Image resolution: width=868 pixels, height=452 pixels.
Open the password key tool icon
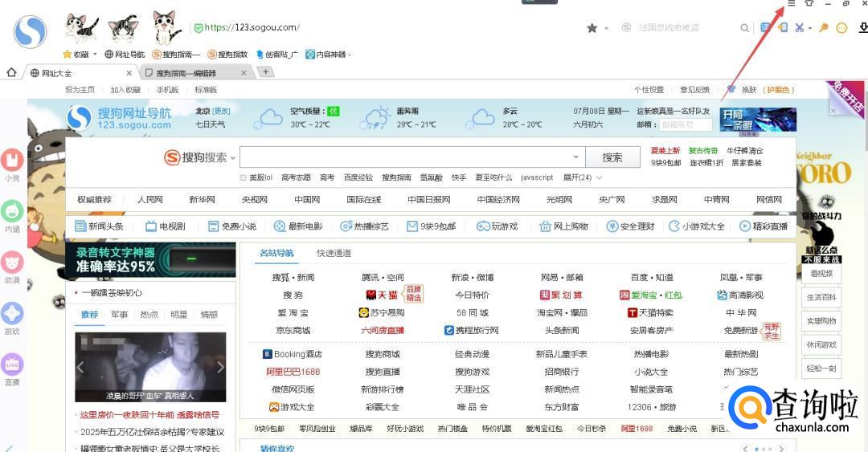824,27
